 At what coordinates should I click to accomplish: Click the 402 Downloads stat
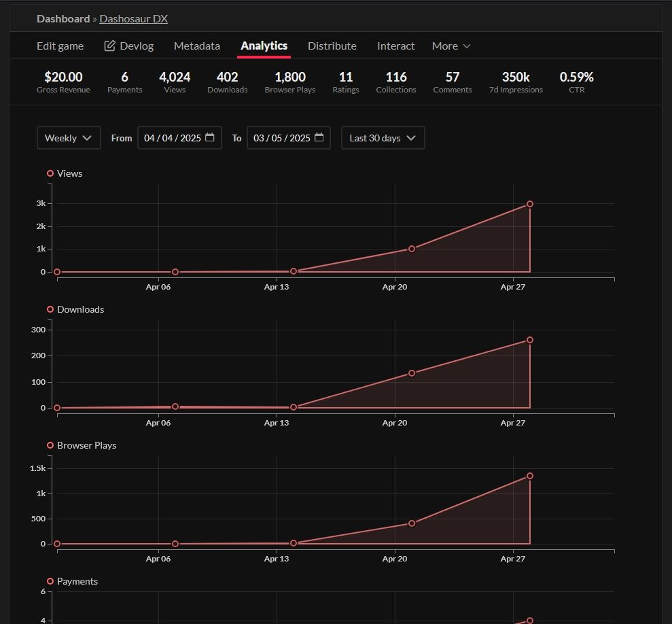click(x=227, y=82)
